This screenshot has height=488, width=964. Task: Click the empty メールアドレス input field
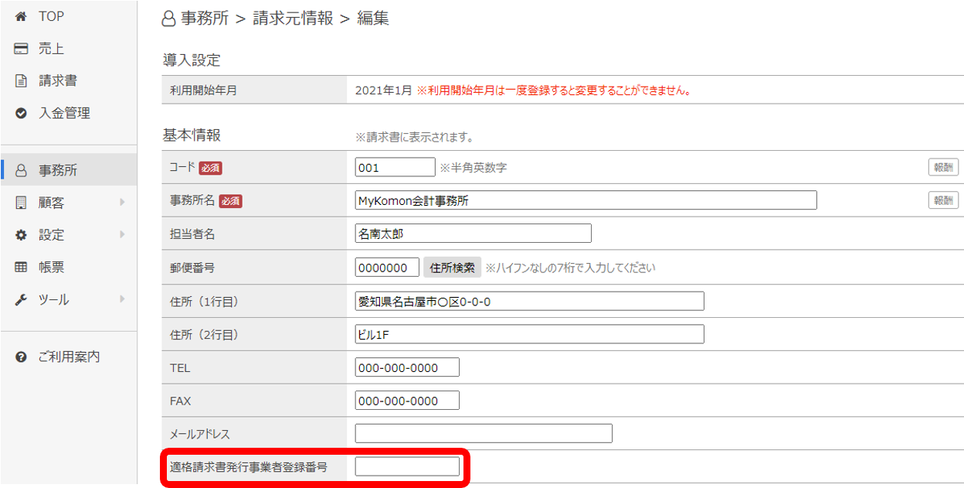(483, 433)
